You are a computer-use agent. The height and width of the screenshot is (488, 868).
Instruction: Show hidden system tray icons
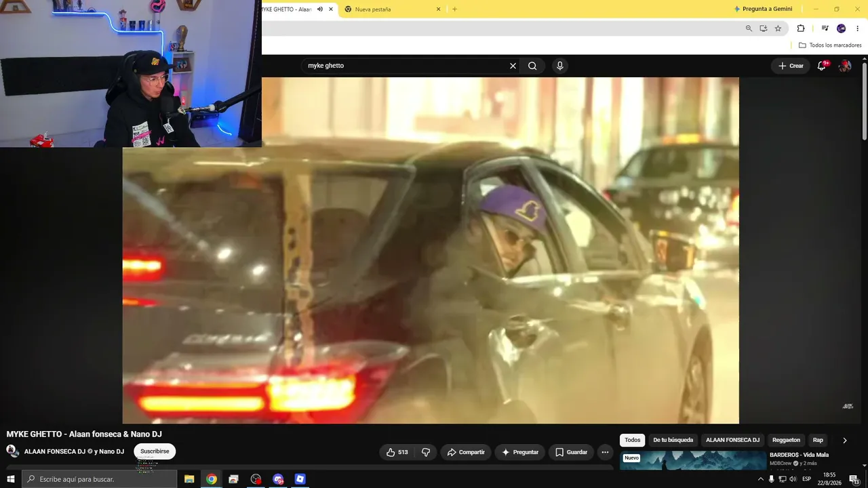click(x=760, y=479)
